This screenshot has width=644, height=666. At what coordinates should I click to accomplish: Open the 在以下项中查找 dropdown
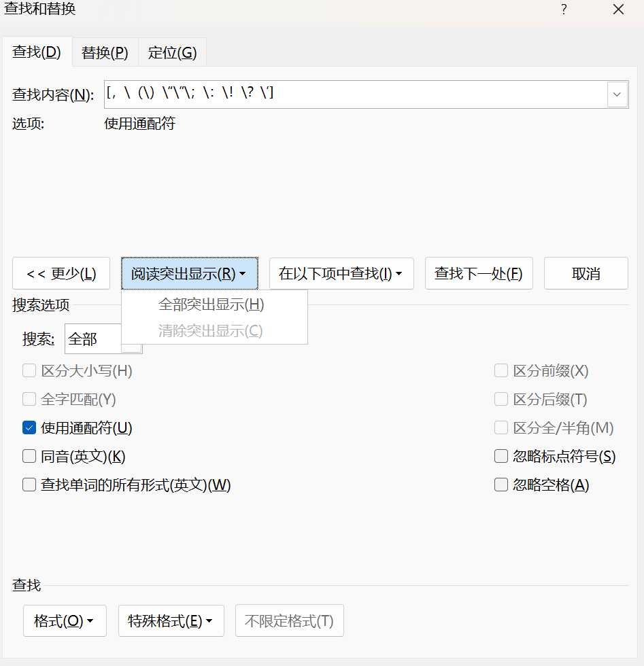pos(341,273)
